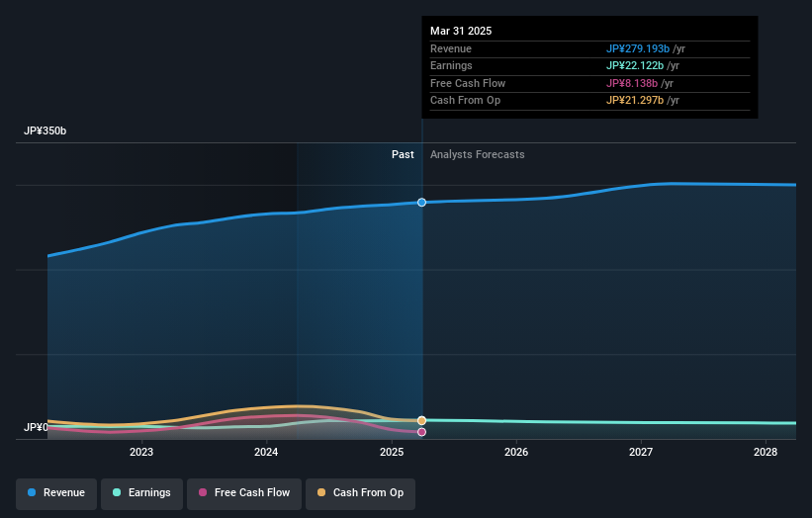812x518 pixels.
Task: Click the pink Free Cash Flow data point
Action: (x=422, y=432)
